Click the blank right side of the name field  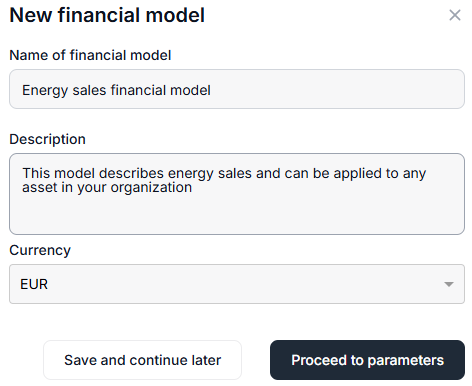point(337,89)
